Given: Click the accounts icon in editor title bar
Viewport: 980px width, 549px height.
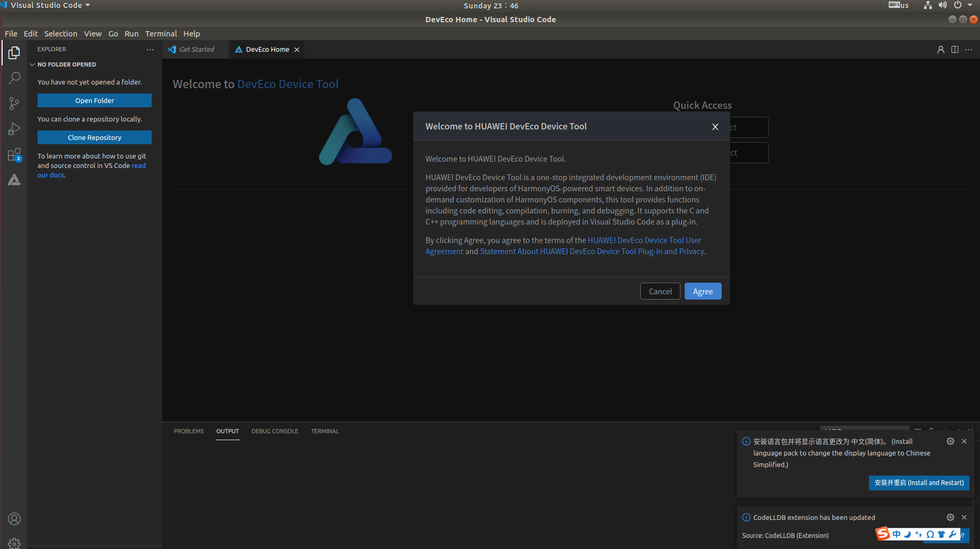Looking at the screenshot, I should pyautogui.click(x=940, y=49).
